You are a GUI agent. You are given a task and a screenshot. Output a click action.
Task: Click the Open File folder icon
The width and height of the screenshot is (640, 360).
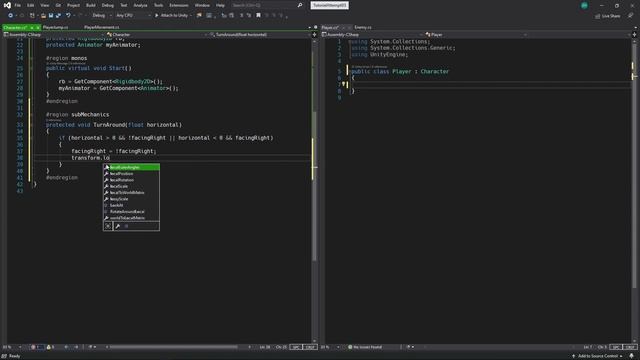[x=43, y=16]
